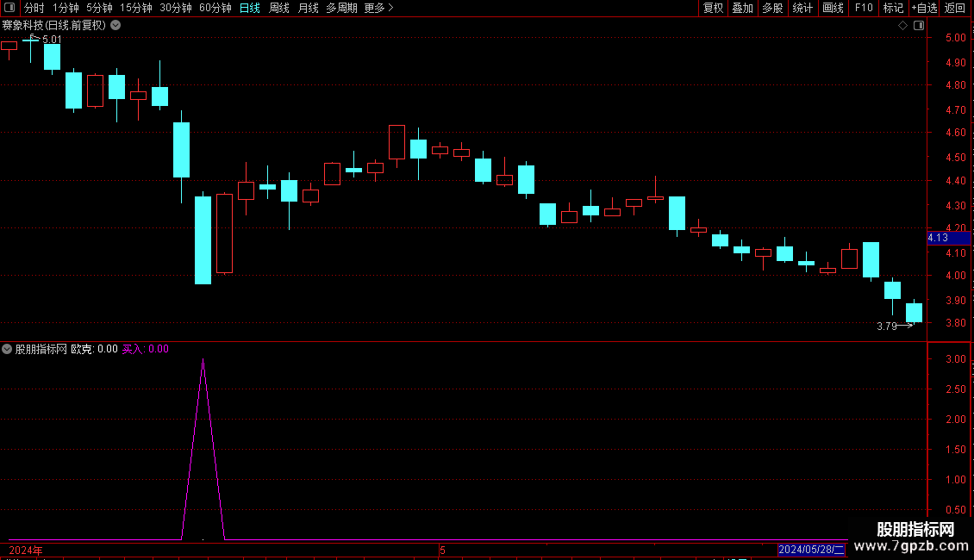Click the 赛象科技(日线.前复权) title
Image resolution: width=974 pixels, height=560 pixels.
click(54, 26)
